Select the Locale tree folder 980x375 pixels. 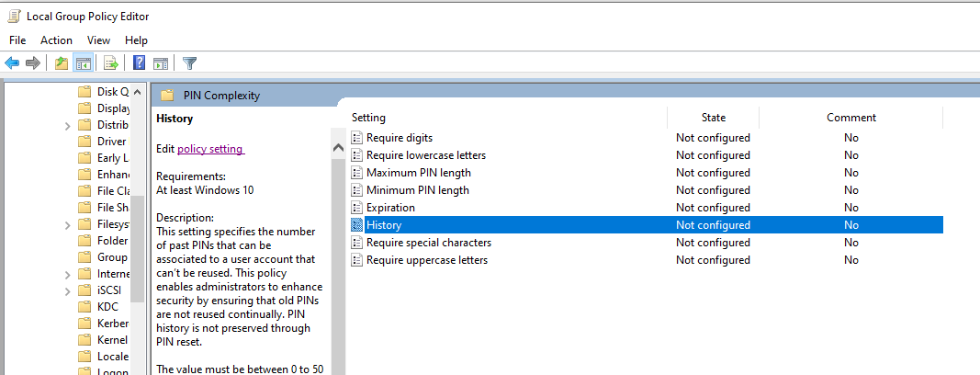tap(113, 357)
